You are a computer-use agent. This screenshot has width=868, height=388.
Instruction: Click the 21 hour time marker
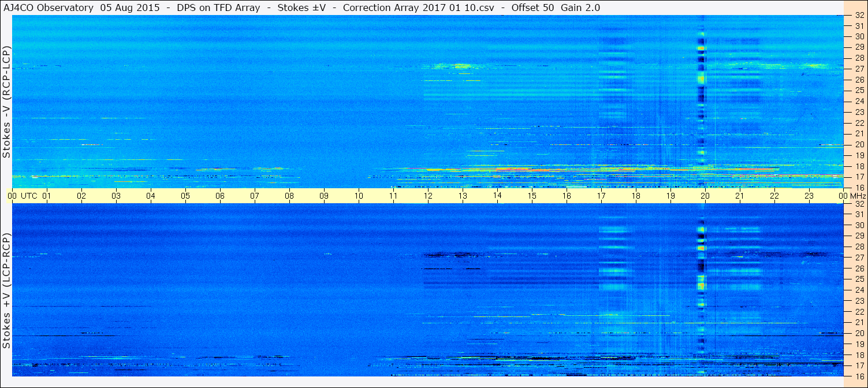[740, 196]
